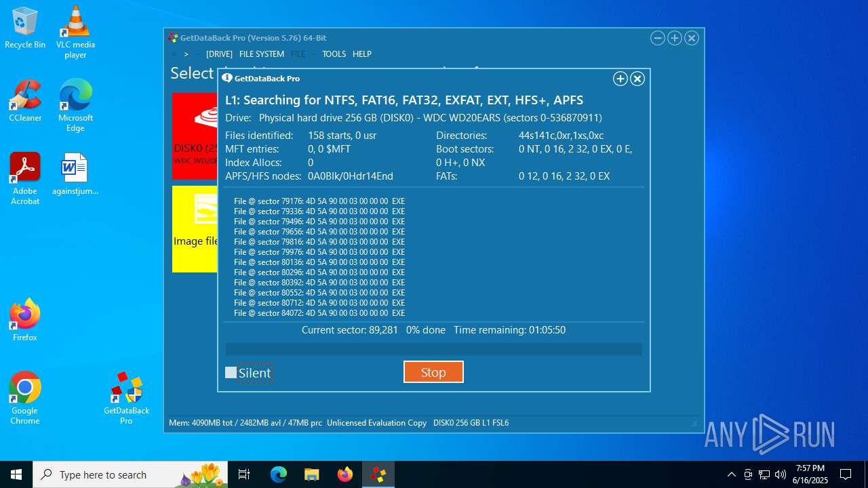The width and height of the screenshot is (868, 488).
Task: Click GetDataBack Pro taskbar button
Action: (x=378, y=474)
